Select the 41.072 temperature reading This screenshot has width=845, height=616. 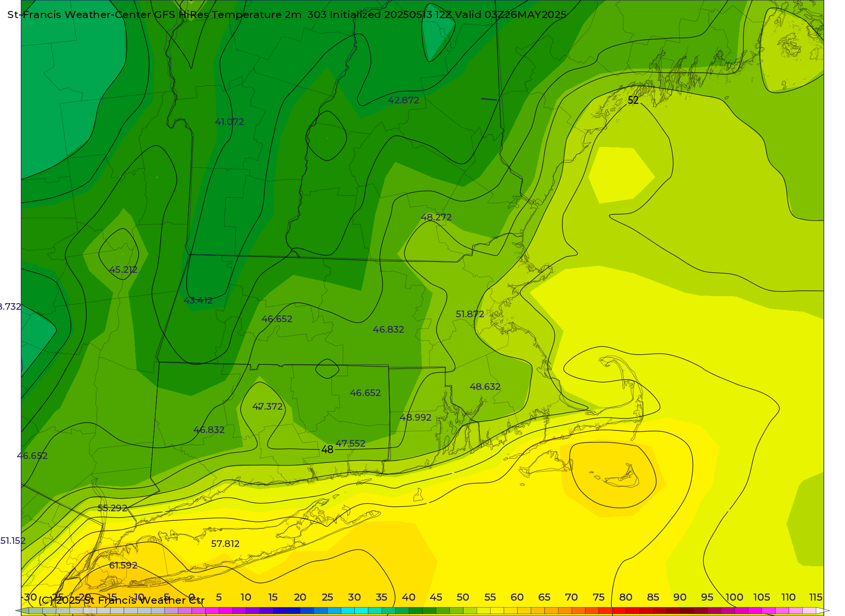click(229, 122)
